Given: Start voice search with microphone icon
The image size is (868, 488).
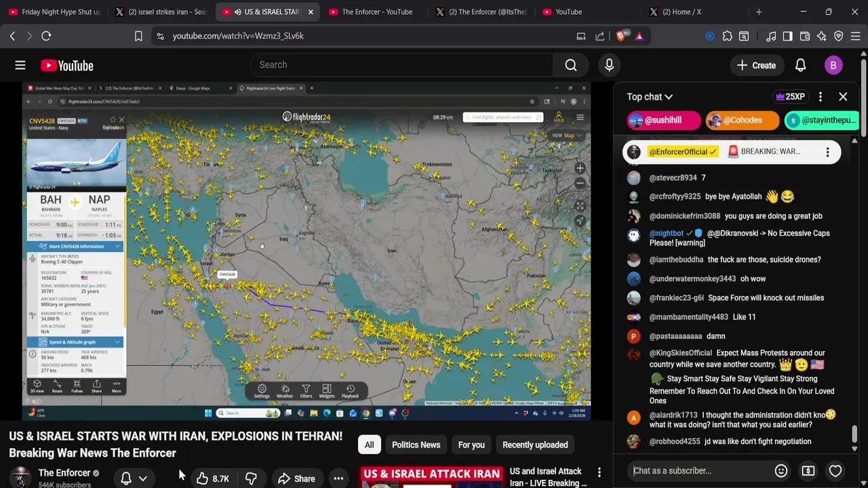Looking at the screenshot, I should coord(609,65).
